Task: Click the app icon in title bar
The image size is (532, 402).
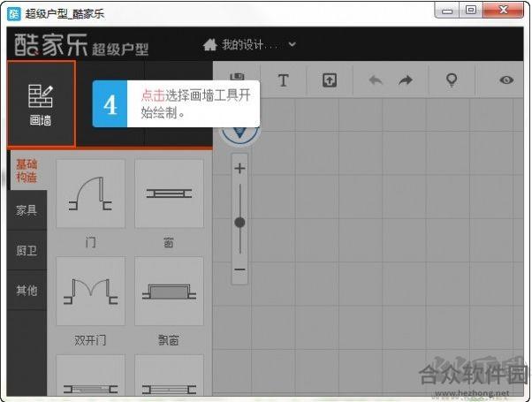Action: tap(14, 14)
